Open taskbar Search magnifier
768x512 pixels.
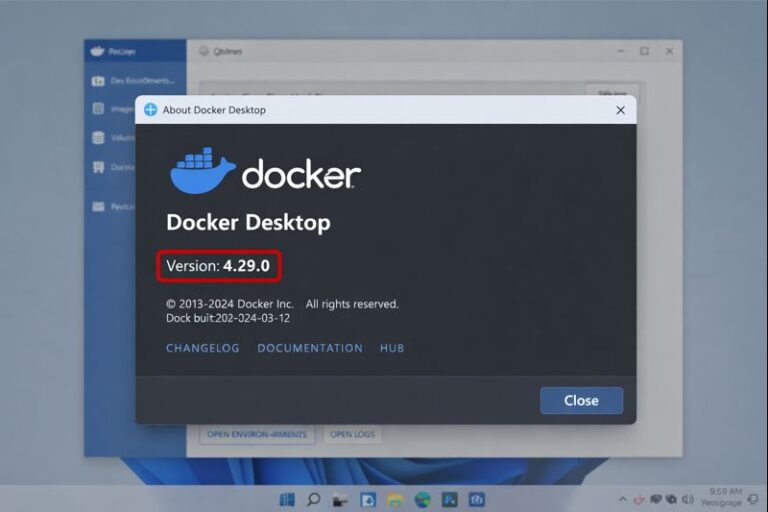coord(313,499)
